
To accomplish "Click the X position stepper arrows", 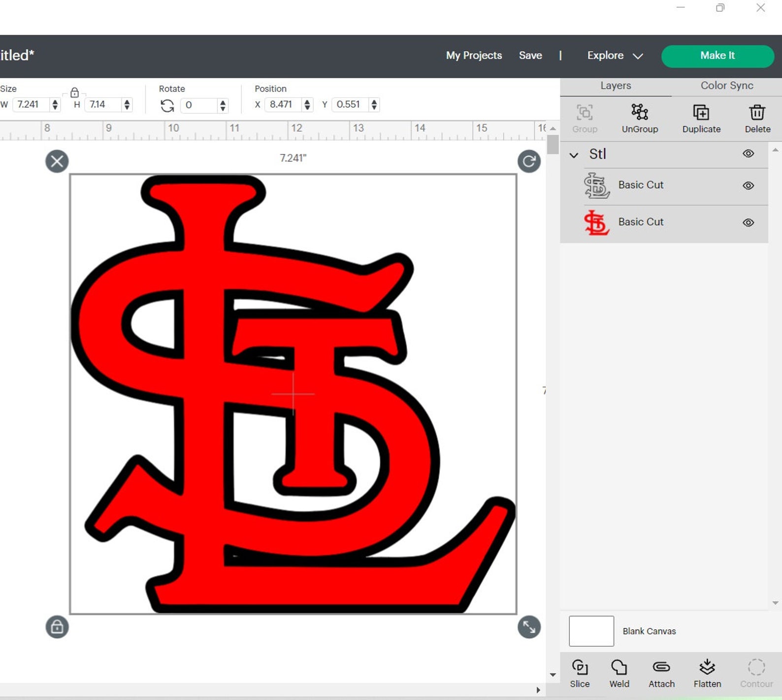I will [307, 104].
